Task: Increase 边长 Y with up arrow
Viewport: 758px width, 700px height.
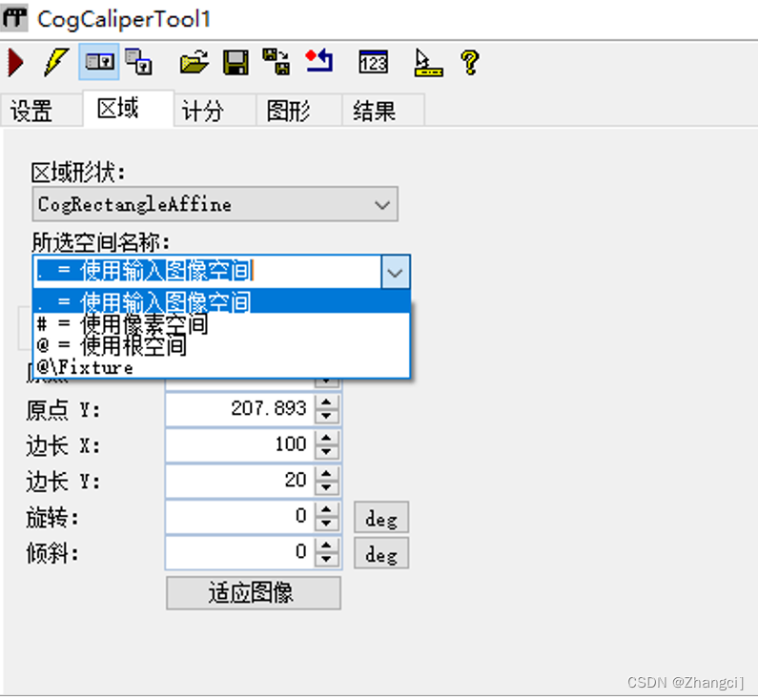Action: pyautogui.click(x=326, y=474)
